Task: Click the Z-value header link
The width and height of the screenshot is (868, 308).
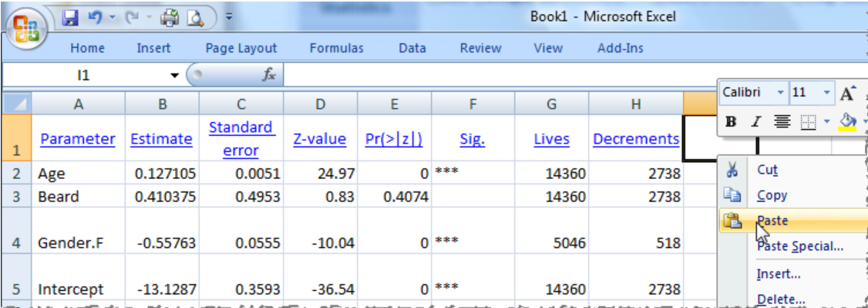Action: click(x=319, y=138)
